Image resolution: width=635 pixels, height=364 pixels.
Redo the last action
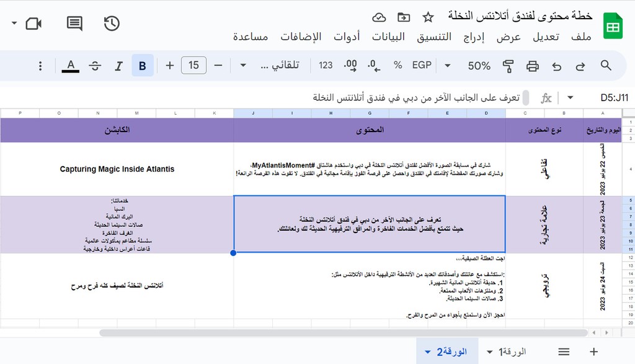coord(580,66)
